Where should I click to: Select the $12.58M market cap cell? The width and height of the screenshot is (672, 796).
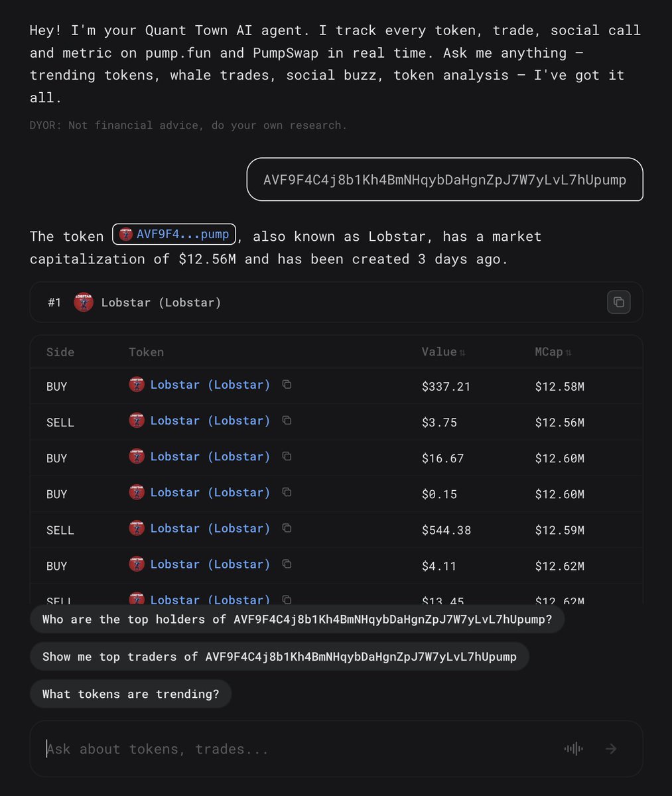pos(560,386)
